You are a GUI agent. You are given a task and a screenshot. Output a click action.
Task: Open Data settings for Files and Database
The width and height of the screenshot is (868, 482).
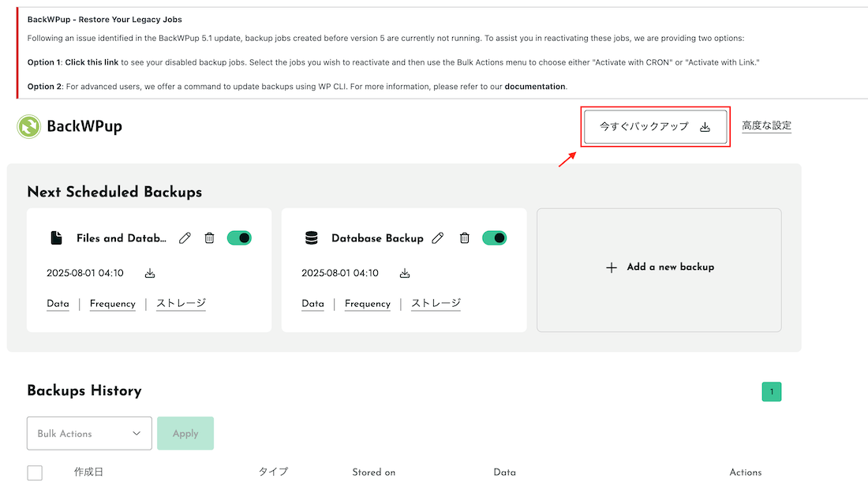tap(58, 304)
